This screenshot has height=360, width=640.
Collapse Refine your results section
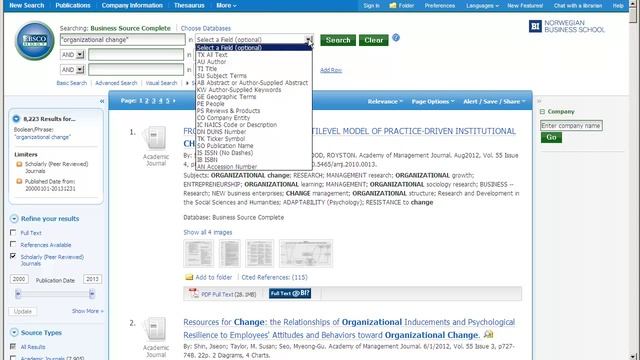(14, 219)
